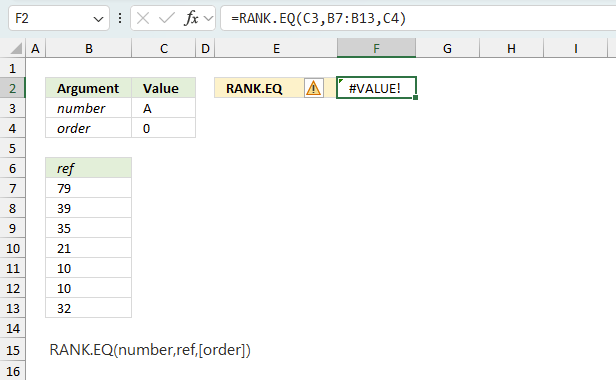
Task: Click the Cancel X icon in formula bar
Action: (143, 18)
